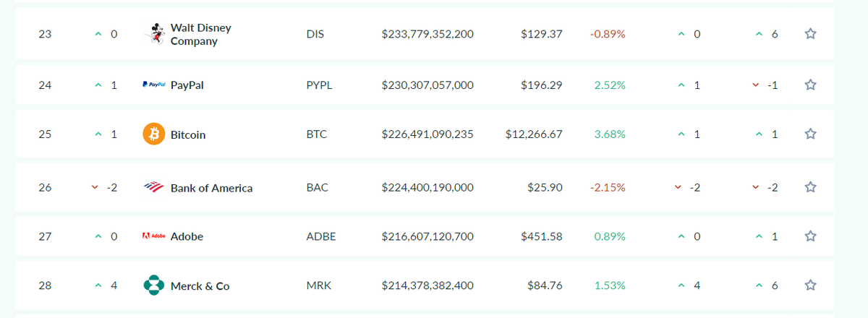Select the ADBE ticker symbol
This screenshot has width=868, height=318.
coord(321,236)
